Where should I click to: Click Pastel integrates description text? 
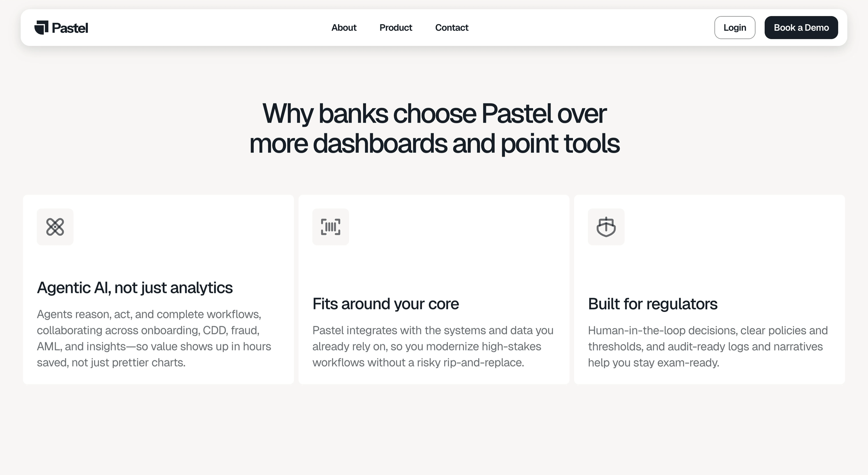433,346
